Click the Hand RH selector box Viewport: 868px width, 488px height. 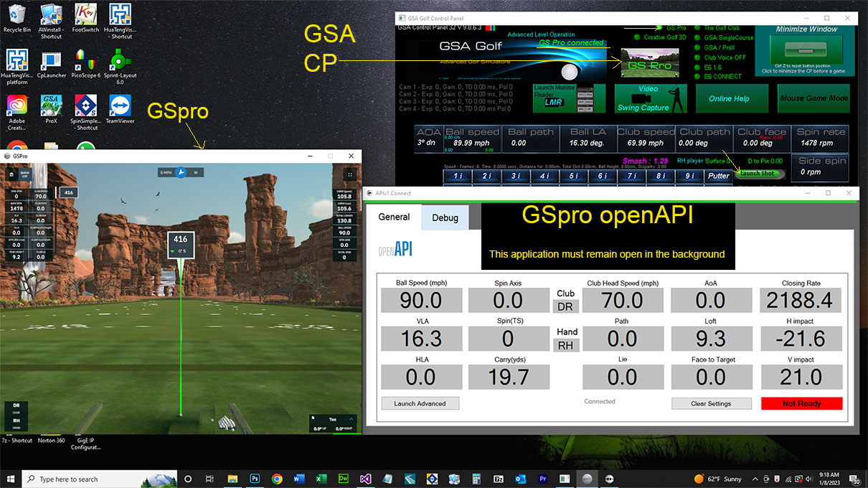pyautogui.click(x=566, y=345)
